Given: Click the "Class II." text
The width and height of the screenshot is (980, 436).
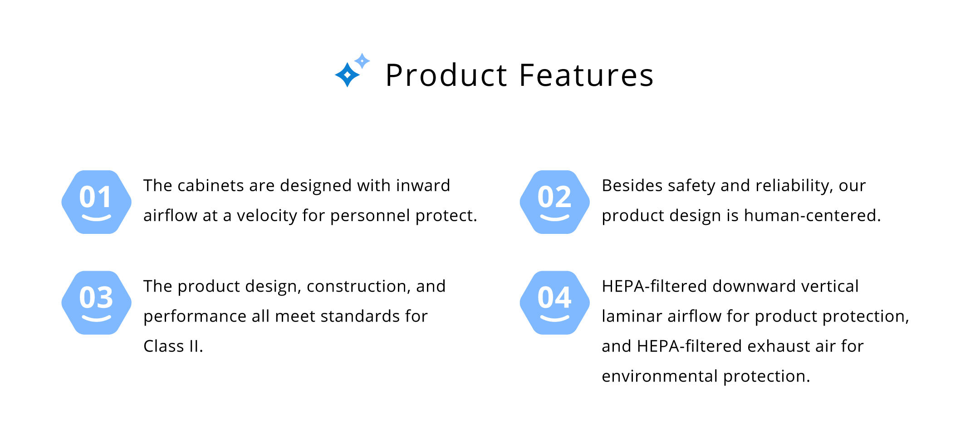Looking at the screenshot, I should coord(173,347).
